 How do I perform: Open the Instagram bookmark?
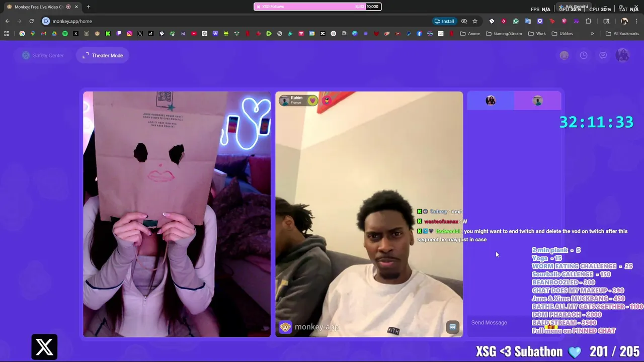(x=129, y=34)
